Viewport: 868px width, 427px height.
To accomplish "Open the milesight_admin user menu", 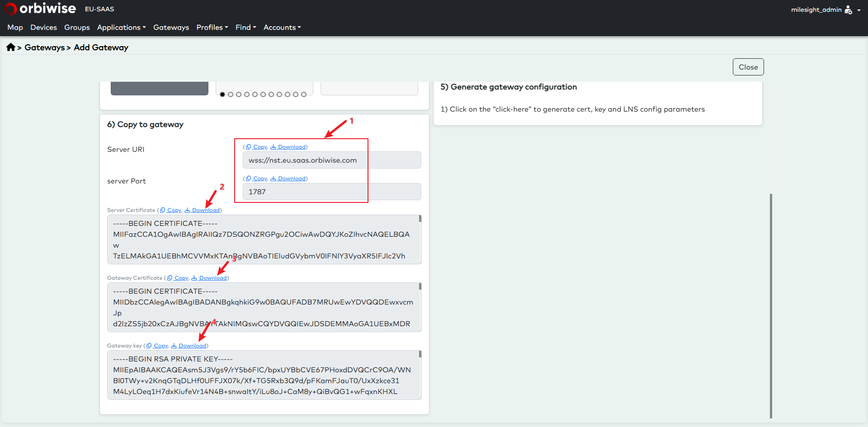I will coord(826,9).
